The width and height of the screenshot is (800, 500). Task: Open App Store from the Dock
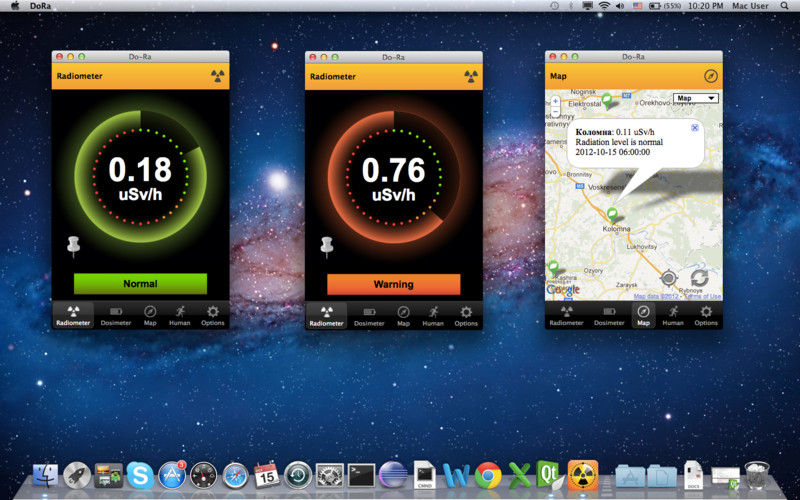172,476
